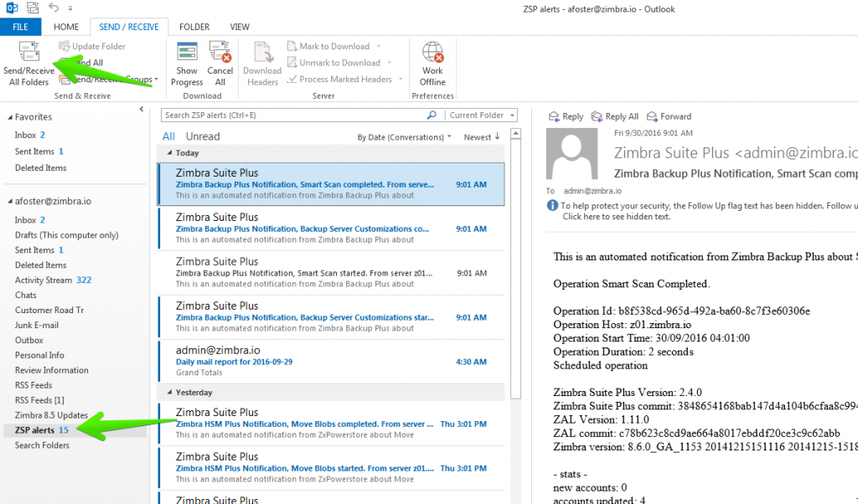Click Cancel All icon
Screen dimensions: 858x504
(x=220, y=52)
